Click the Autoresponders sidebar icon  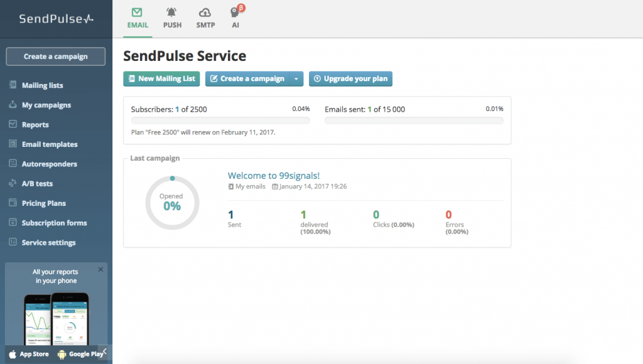[13, 164]
